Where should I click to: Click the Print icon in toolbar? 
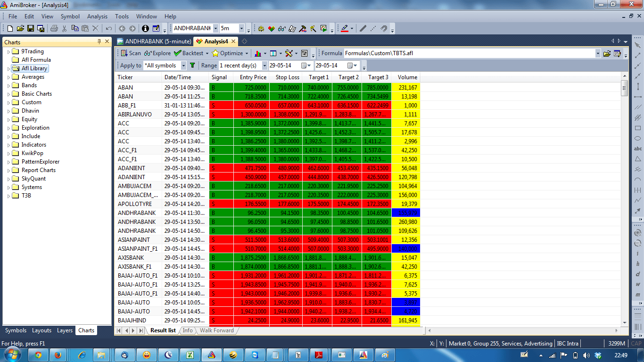54,28
